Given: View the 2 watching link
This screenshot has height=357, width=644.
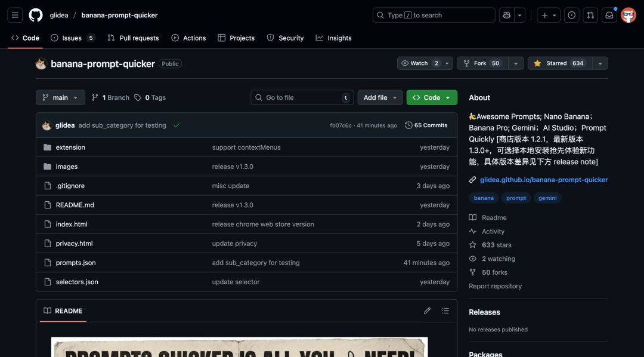Looking at the screenshot, I should (x=492, y=258).
